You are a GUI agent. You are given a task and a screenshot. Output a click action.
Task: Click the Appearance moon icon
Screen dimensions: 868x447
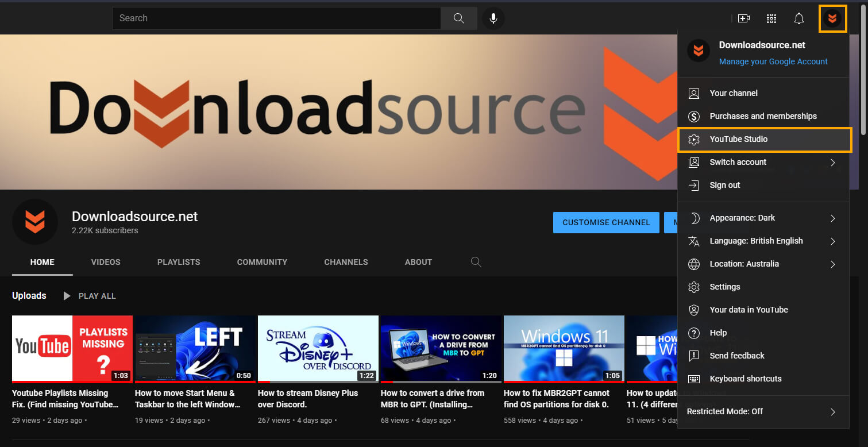694,218
